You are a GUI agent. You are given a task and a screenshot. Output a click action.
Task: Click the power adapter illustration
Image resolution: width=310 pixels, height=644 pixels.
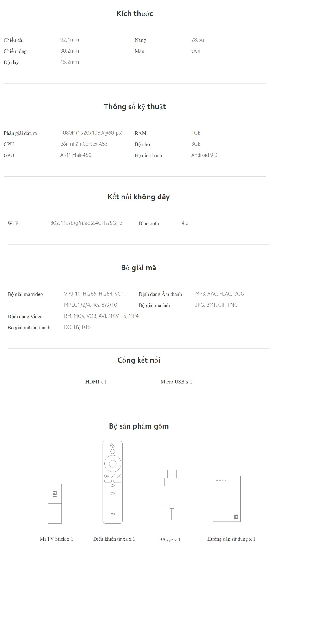(x=171, y=492)
